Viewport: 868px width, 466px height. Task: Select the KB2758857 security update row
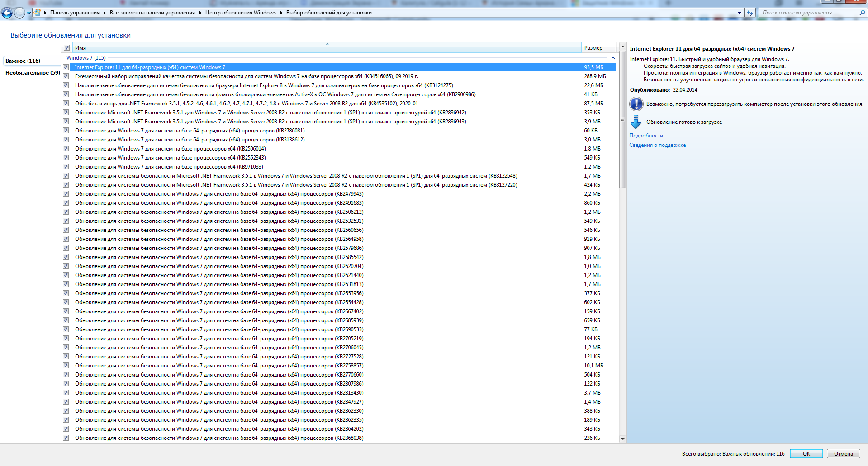(x=339, y=366)
